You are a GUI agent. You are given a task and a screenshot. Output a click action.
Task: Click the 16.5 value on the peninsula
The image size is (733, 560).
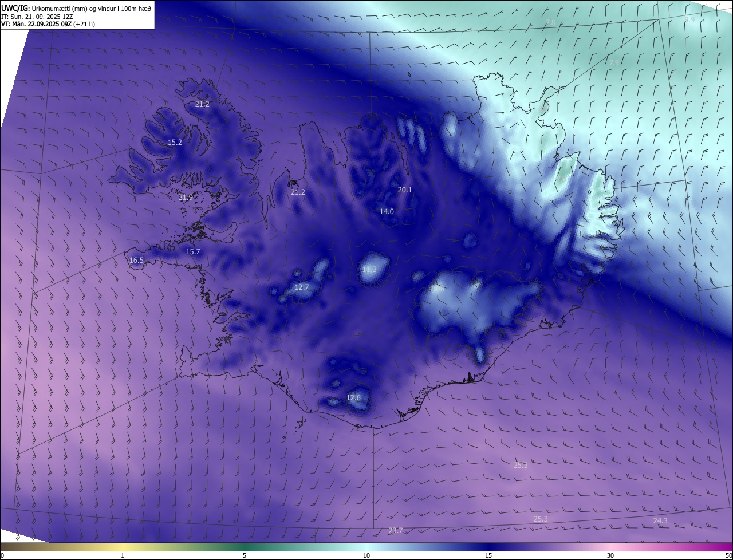point(136,260)
